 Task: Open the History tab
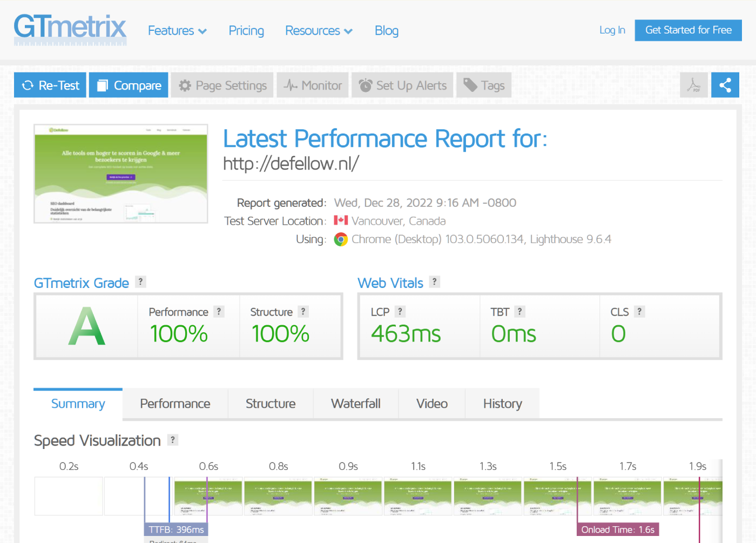(503, 404)
